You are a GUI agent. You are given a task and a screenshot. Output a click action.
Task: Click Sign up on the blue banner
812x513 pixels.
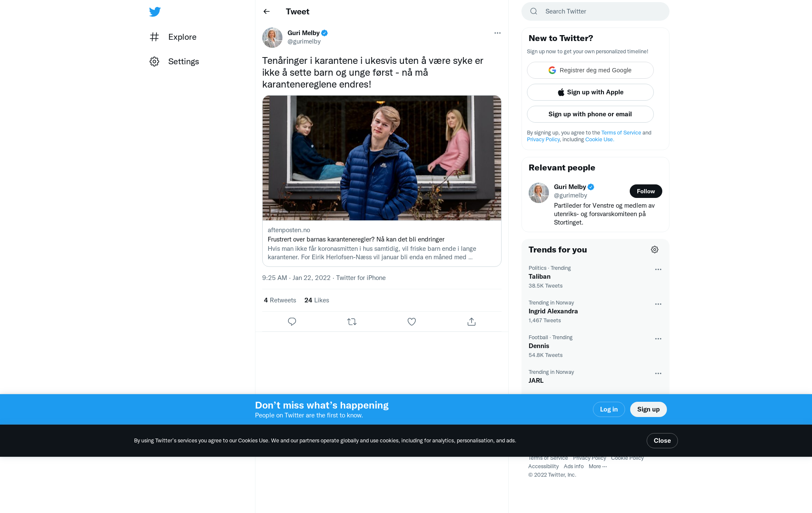click(648, 409)
